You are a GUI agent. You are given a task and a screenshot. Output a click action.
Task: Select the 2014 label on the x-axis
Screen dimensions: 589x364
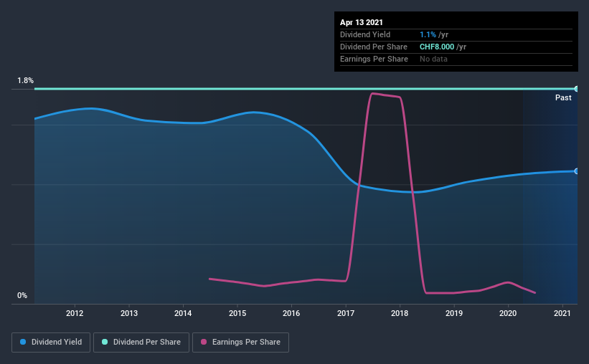coord(183,313)
